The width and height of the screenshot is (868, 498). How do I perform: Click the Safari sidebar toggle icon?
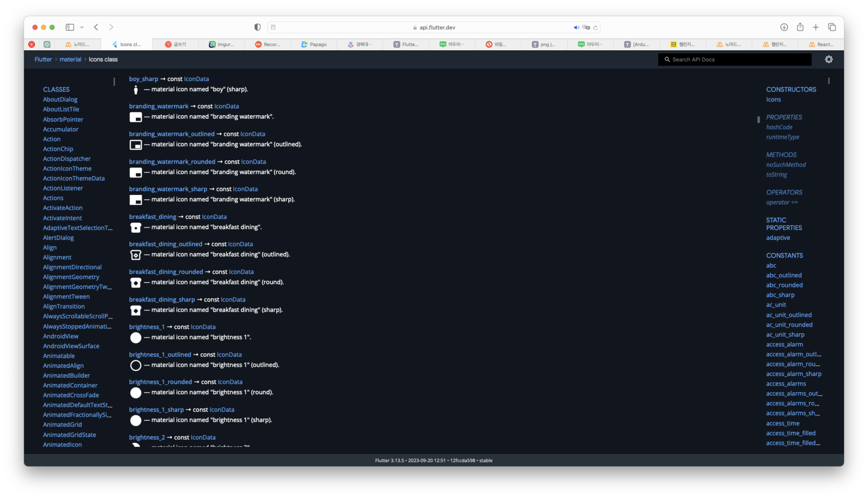pos(70,27)
